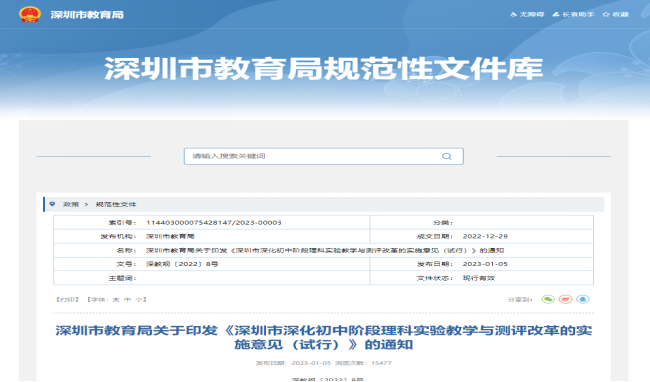Click the location pin breadcrumb icon
Image resolution: width=650 pixels, height=382 pixels.
(x=52, y=204)
